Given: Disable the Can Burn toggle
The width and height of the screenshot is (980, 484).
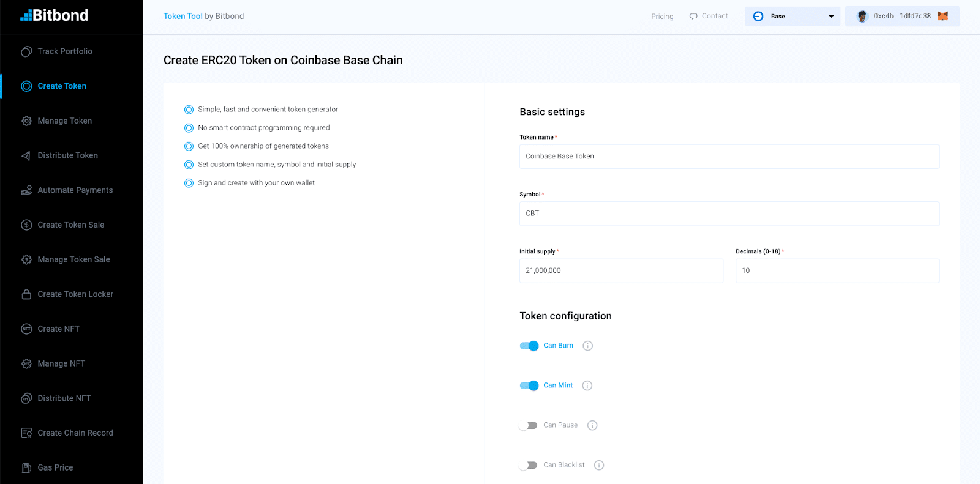Looking at the screenshot, I should click(529, 346).
